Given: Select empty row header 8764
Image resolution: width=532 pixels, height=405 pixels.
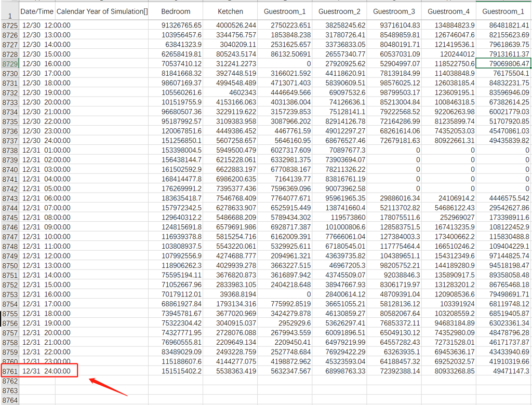Looking at the screenshot, I should point(9,400).
